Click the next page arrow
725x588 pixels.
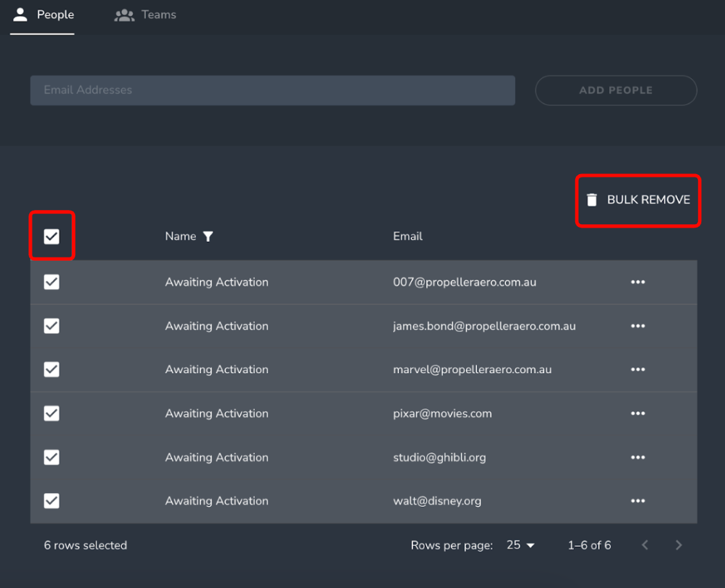tap(678, 545)
